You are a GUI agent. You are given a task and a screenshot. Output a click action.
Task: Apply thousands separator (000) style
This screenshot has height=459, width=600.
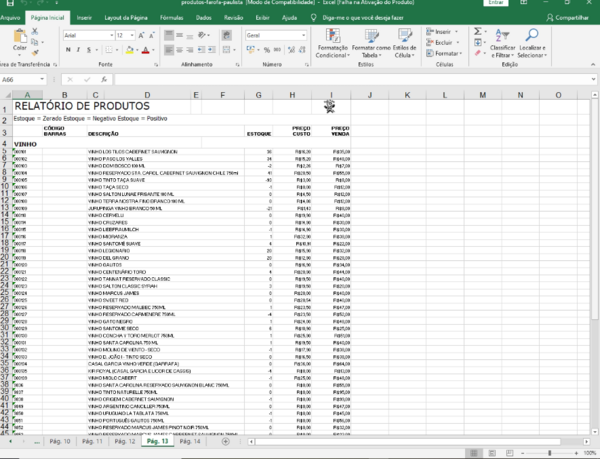(x=277, y=50)
